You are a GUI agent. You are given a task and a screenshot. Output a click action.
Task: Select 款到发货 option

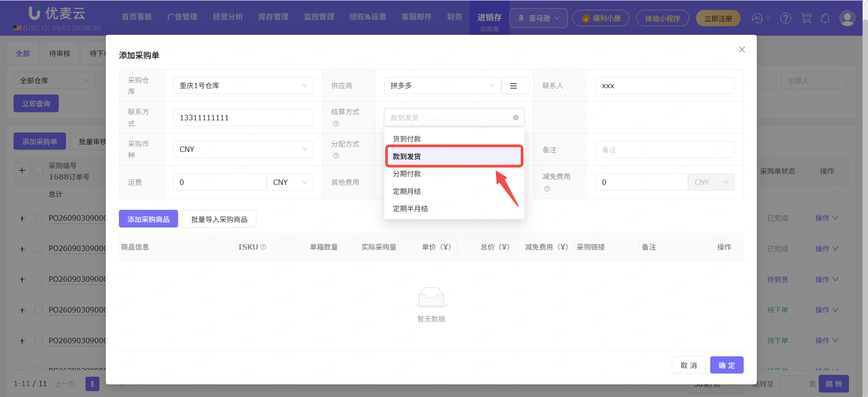[x=454, y=156]
